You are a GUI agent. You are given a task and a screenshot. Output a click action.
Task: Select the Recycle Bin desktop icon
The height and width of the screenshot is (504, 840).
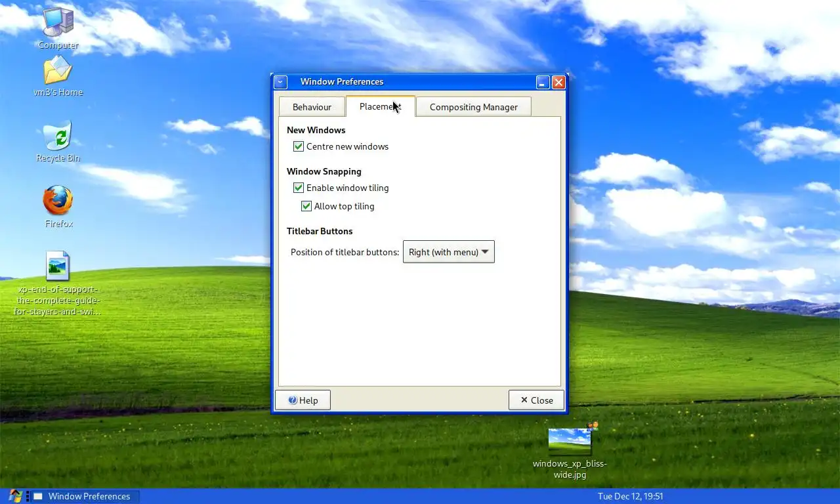tap(58, 136)
